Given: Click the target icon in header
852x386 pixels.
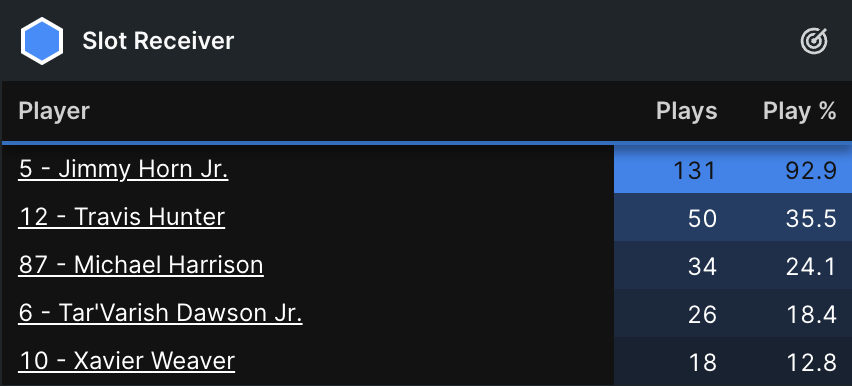Looking at the screenshot, I should (813, 41).
